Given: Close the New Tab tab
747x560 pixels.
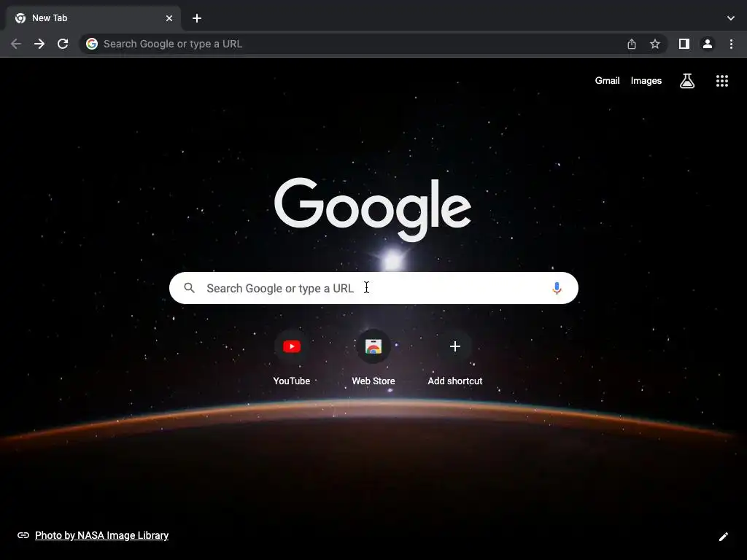Looking at the screenshot, I should [x=169, y=18].
